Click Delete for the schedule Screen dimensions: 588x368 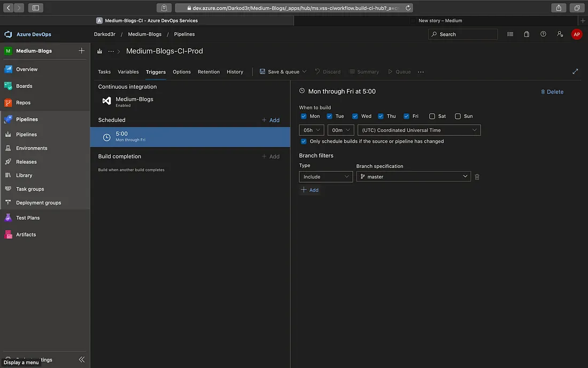pos(552,92)
